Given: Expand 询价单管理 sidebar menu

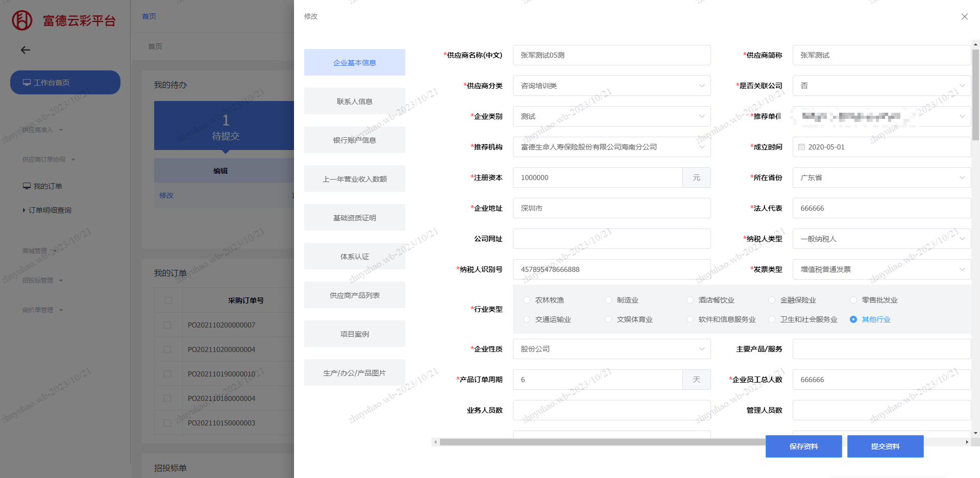Looking at the screenshot, I should click(43, 310).
